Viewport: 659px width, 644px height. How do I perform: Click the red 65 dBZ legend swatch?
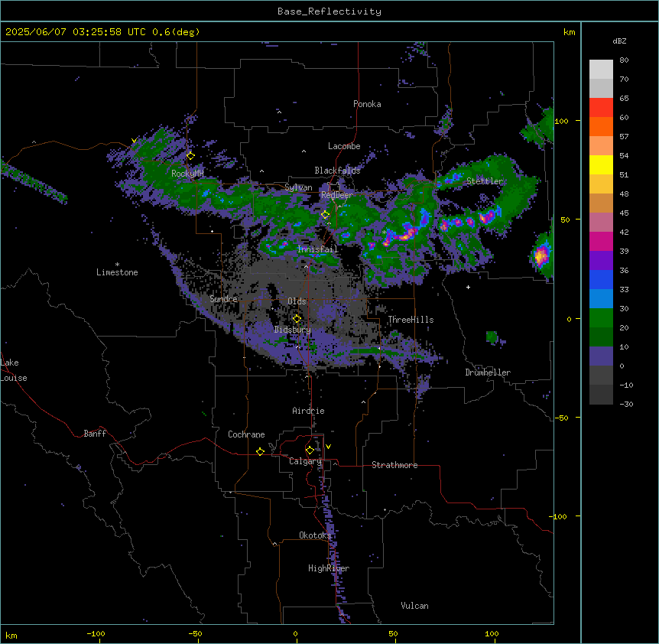click(601, 108)
